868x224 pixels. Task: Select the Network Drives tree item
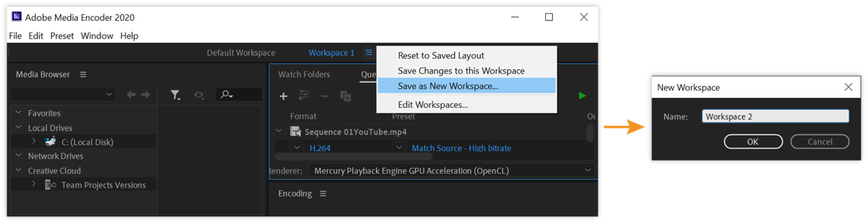click(56, 156)
